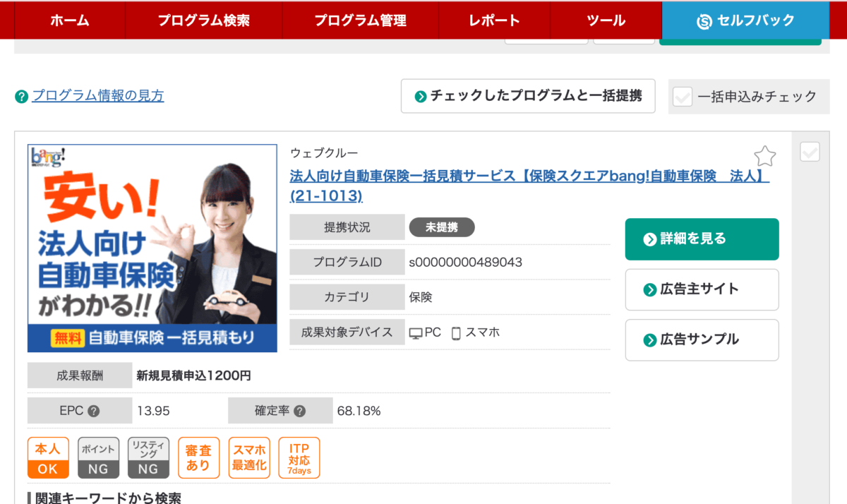Click the ポイントNG badge icon
The height and width of the screenshot is (504, 847).
99,458
